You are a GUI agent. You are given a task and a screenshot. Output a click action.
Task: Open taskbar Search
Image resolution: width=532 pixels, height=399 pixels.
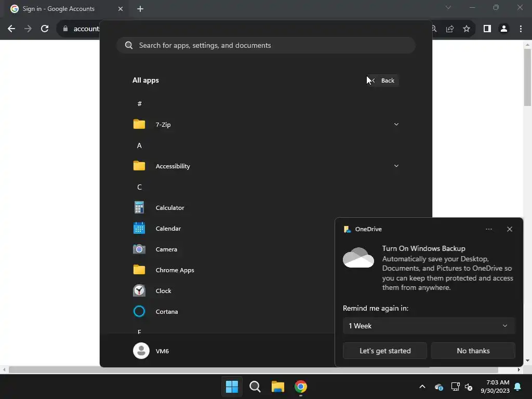[x=255, y=387]
